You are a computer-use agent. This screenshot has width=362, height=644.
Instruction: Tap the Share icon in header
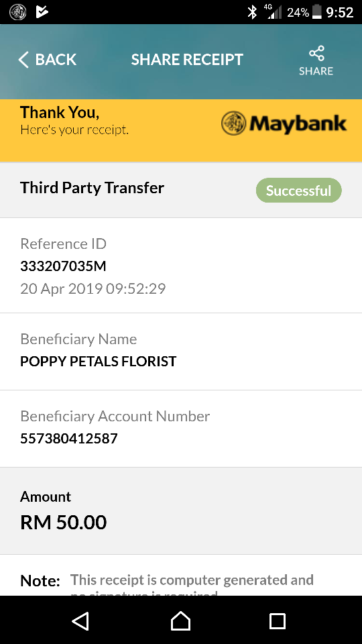click(x=316, y=53)
